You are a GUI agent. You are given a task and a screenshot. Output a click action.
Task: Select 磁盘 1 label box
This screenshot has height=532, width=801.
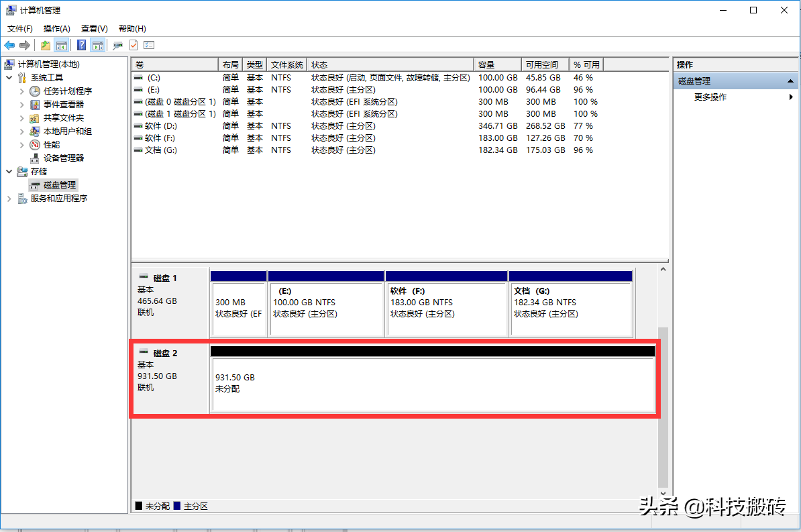170,303
